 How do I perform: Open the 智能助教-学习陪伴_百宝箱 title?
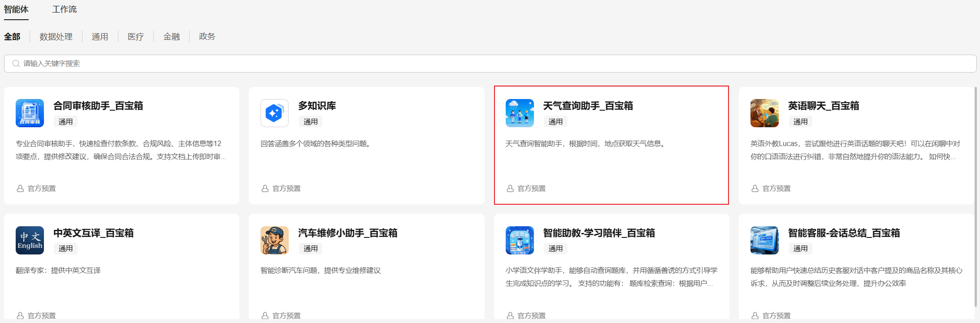[599, 233]
